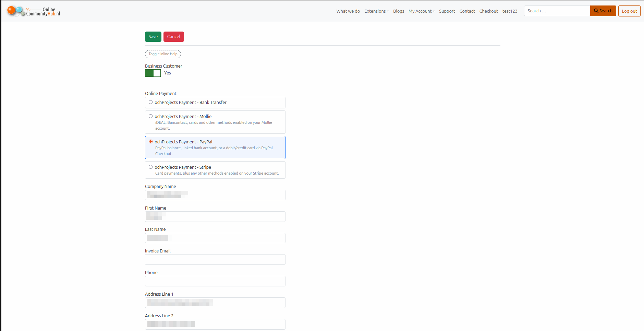Image resolution: width=644 pixels, height=331 pixels.
Task: Pick the PayPal payment radio button
Action: [150, 142]
